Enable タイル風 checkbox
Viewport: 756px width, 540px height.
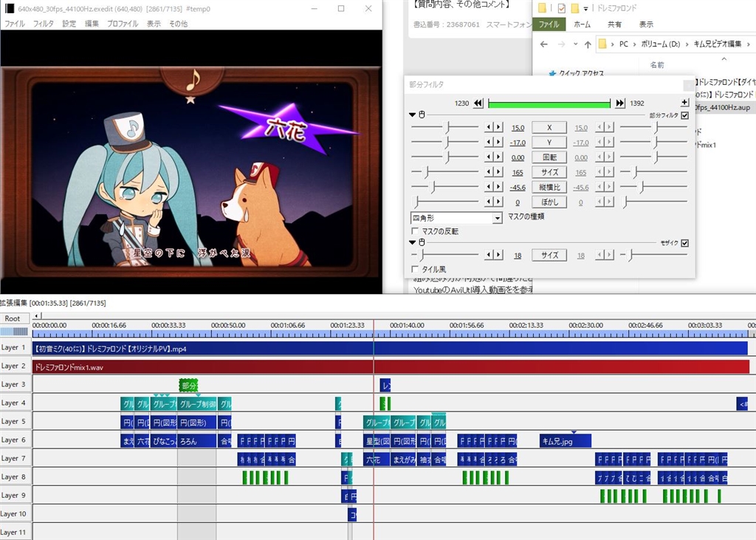click(x=415, y=269)
